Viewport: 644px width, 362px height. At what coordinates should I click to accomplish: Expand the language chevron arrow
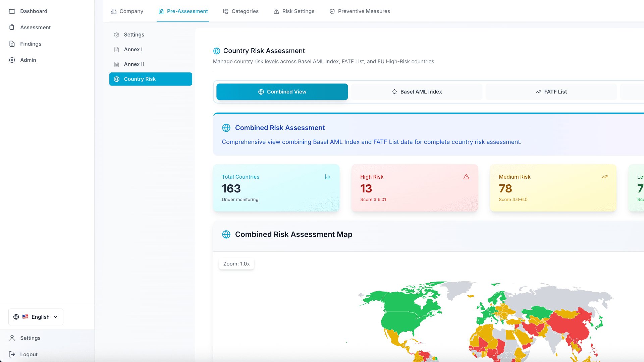tap(56, 317)
